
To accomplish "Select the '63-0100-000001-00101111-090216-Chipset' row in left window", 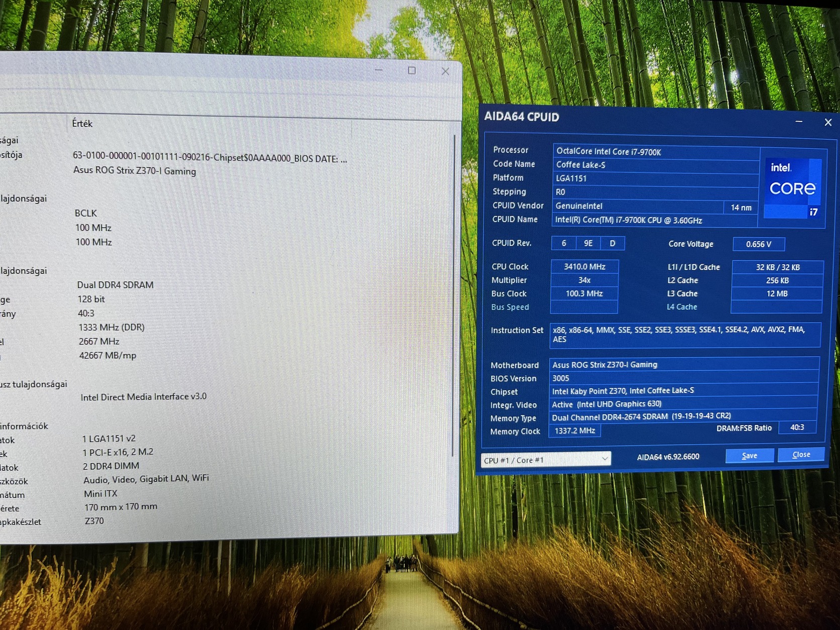I will [210, 158].
